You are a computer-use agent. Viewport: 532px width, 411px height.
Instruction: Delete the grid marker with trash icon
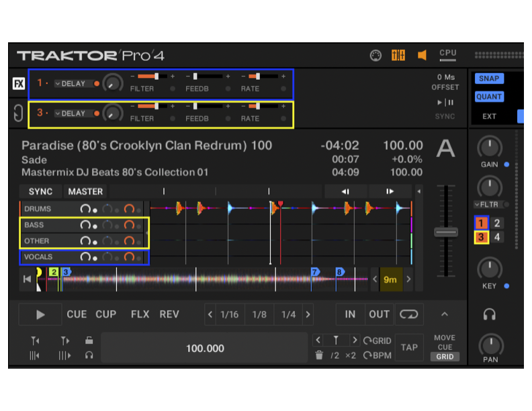pyautogui.click(x=319, y=355)
